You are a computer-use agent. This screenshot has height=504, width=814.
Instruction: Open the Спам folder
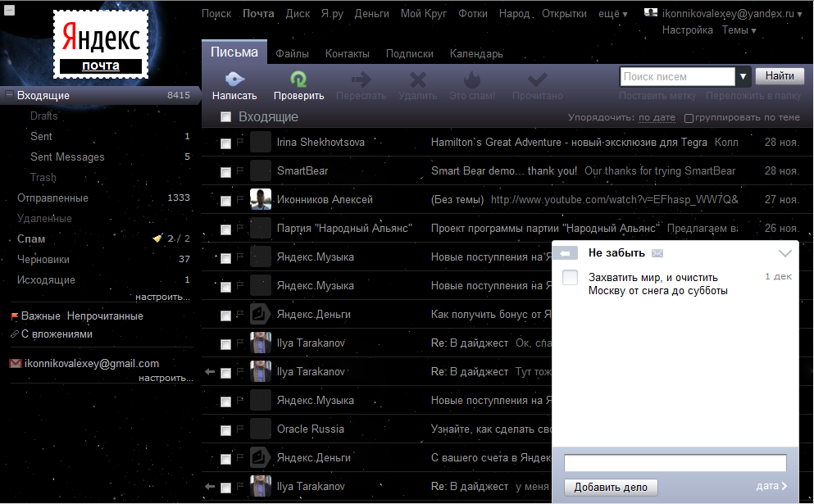31,238
